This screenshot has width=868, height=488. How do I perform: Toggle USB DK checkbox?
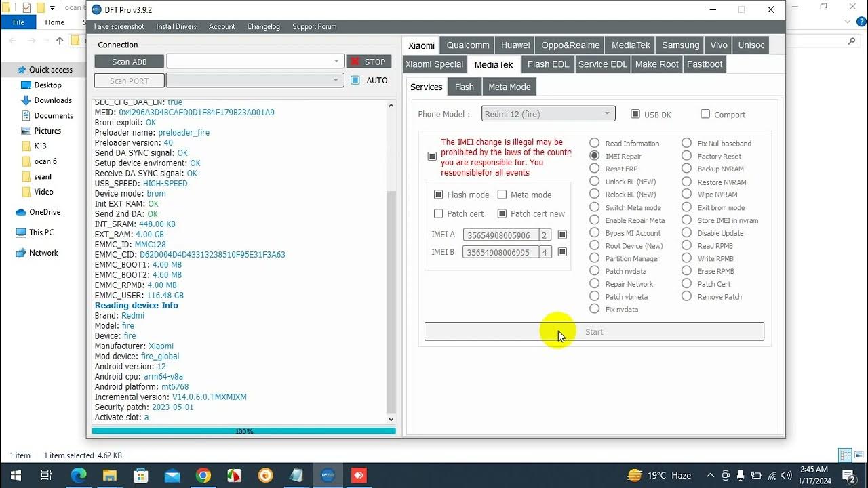point(635,114)
